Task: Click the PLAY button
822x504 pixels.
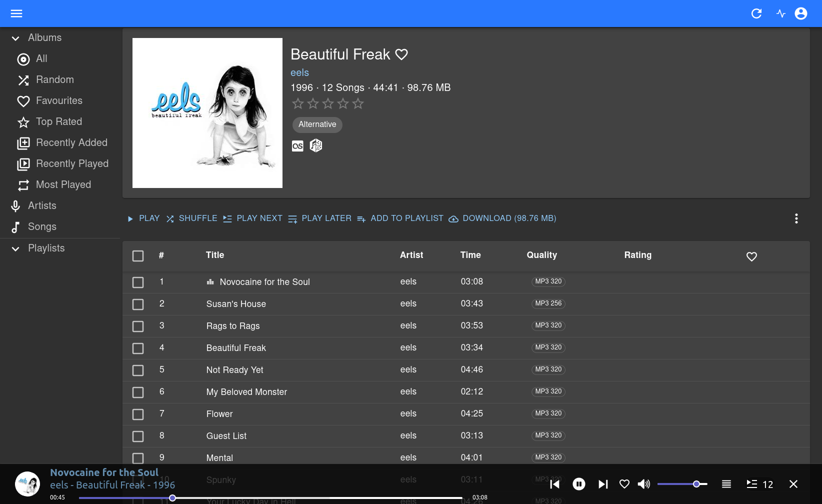Action: 143,218
